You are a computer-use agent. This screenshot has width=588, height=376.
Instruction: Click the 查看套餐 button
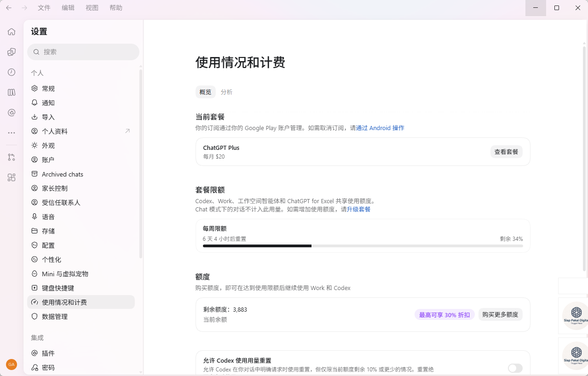(506, 152)
